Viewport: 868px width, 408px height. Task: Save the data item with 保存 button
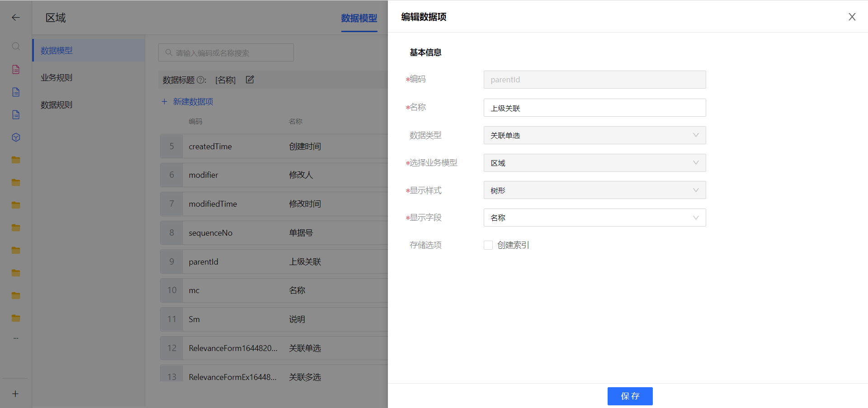click(x=630, y=396)
